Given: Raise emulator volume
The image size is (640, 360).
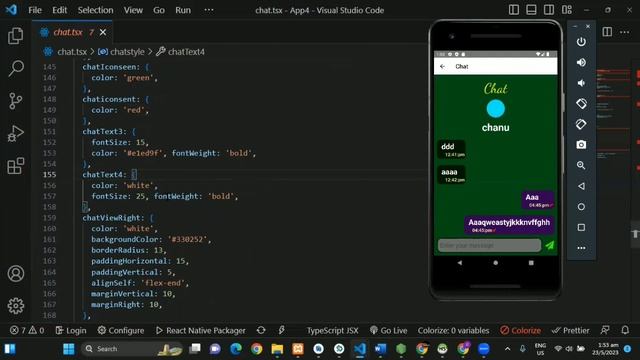Looking at the screenshot, I should point(581,62).
